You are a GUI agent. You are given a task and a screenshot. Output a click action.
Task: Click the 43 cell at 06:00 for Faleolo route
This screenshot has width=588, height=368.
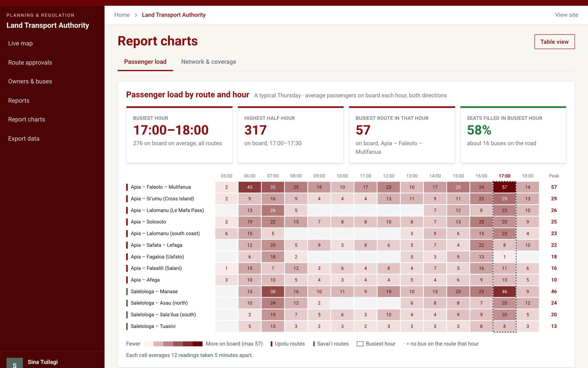(x=250, y=187)
